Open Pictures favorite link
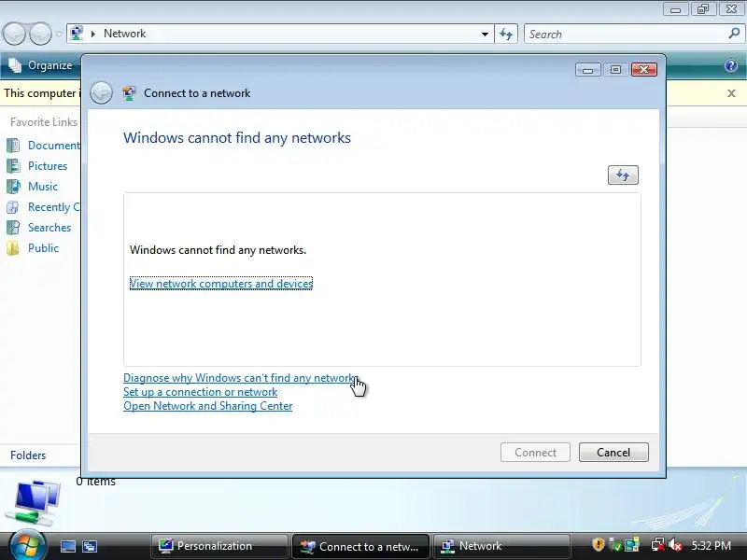This screenshot has height=560, width=747. (48, 166)
